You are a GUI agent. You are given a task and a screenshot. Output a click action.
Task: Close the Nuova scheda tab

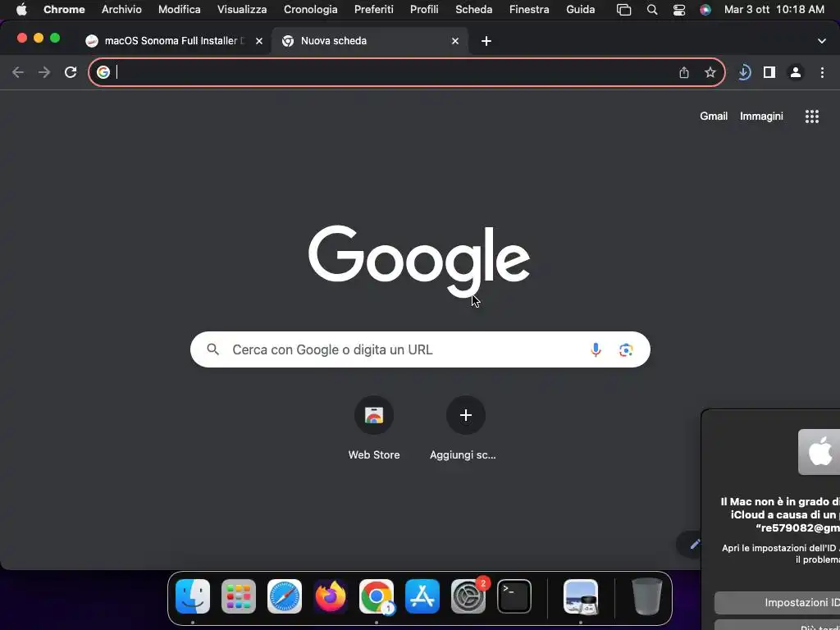click(x=455, y=41)
